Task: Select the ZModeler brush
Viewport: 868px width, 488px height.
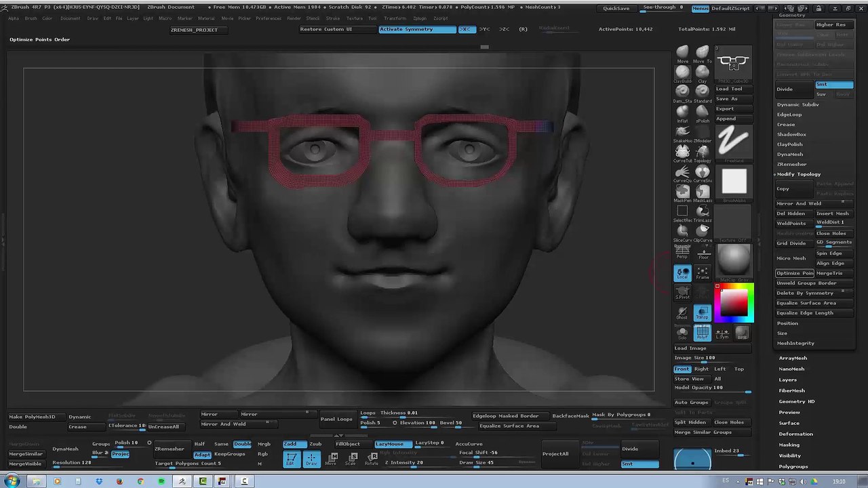Action: (x=703, y=134)
